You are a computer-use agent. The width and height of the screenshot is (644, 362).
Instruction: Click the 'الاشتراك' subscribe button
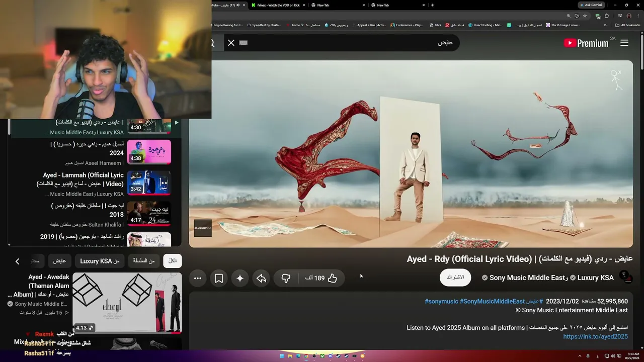pyautogui.click(x=455, y=278)
